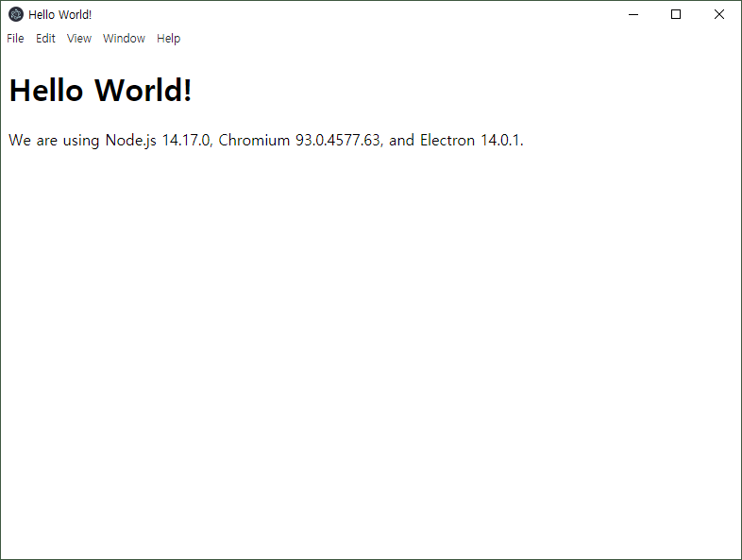This screenshot has width=742, height=560.
Task: Open the Edit menu
Action: [x=45, y=39]
